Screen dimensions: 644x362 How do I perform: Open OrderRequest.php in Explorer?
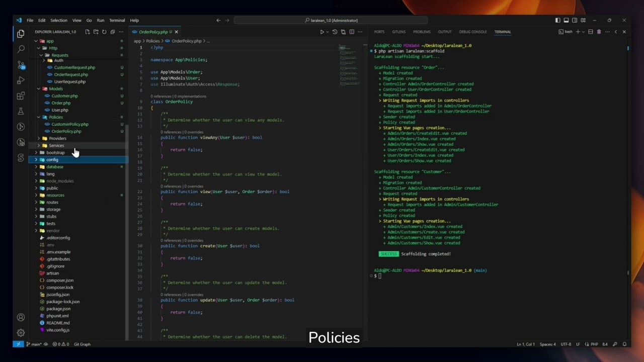[x=71, y=74]
